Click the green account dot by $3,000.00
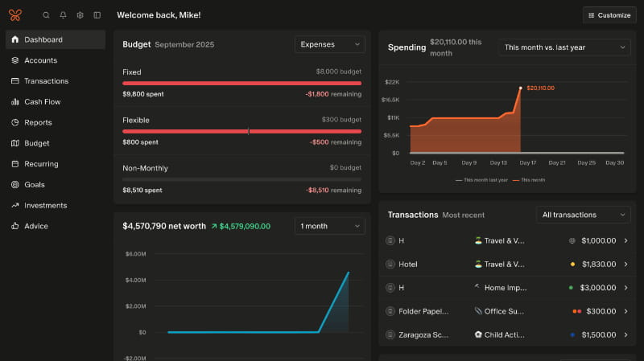The height and width of the screenshot is (361, 644). [571, 288]
